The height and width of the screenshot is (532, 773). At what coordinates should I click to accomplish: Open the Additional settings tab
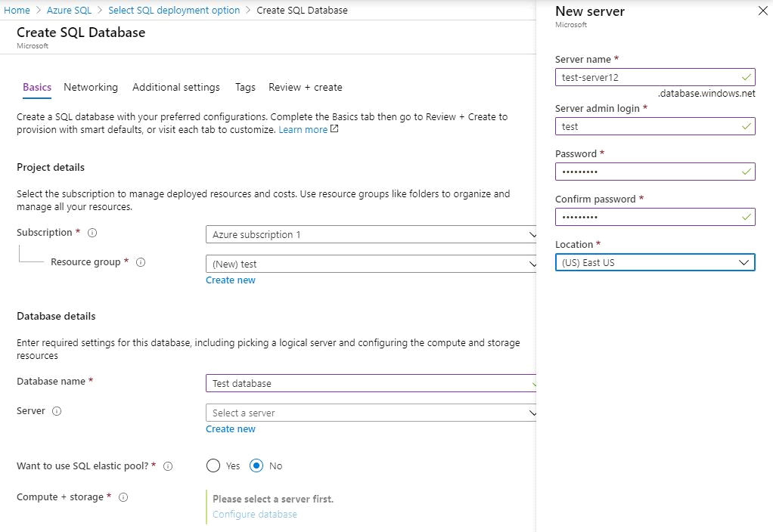176,88
